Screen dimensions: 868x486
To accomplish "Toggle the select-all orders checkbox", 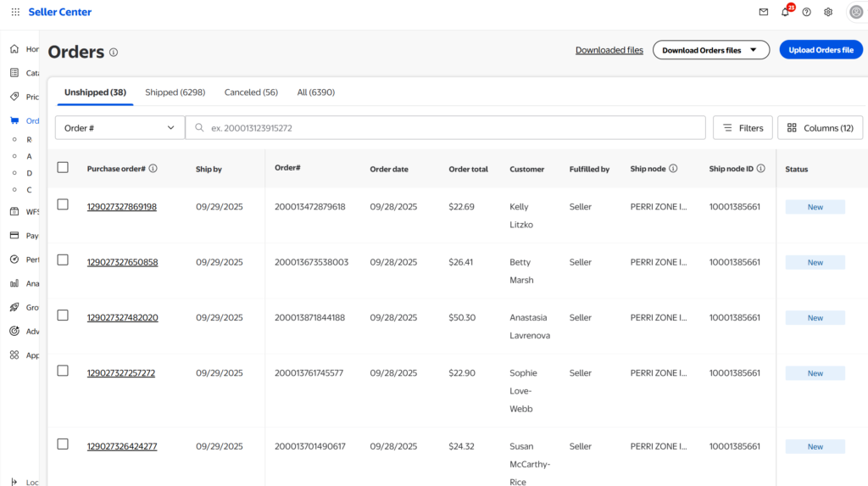I will click(x=63, y=167).
